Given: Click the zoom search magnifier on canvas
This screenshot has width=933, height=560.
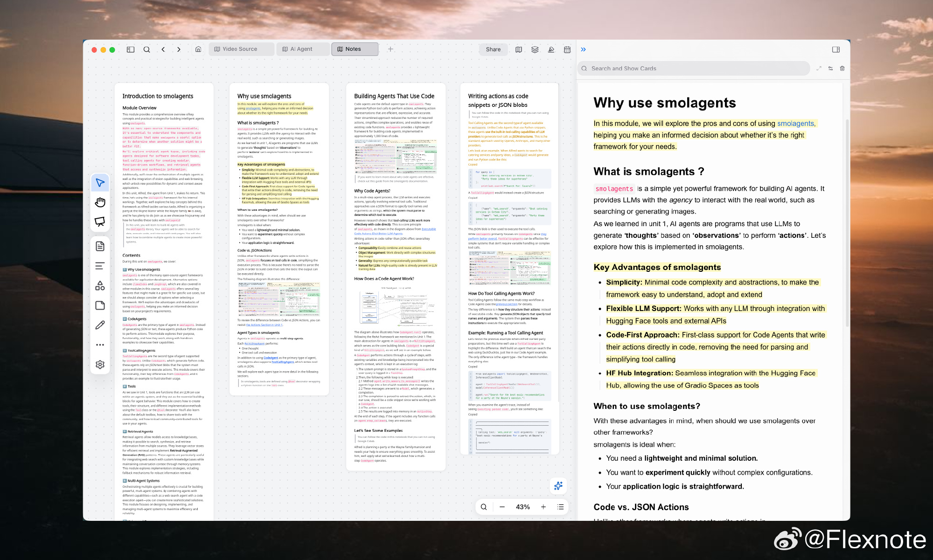Looking at the screenshot, I should tap(484, 507).
